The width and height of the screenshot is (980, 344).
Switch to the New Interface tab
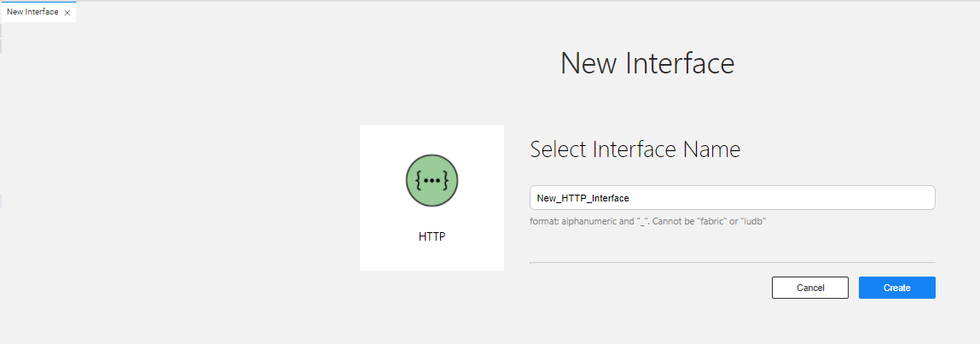[x=32, y=12]
